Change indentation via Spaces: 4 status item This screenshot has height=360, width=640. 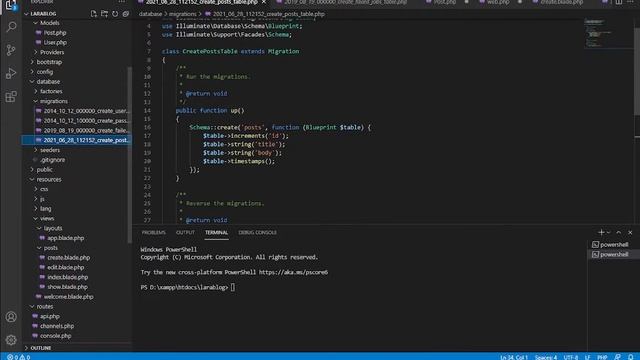(546, 357)
